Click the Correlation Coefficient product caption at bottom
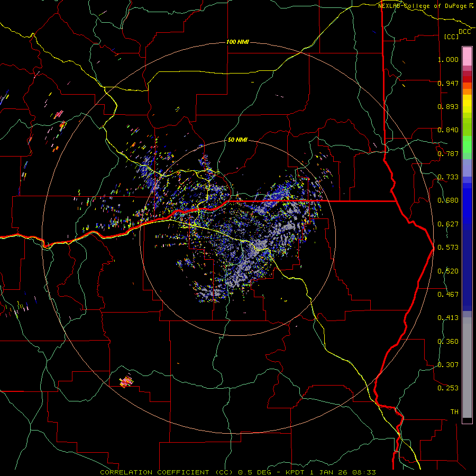476x476 pixels. (238, 472)
